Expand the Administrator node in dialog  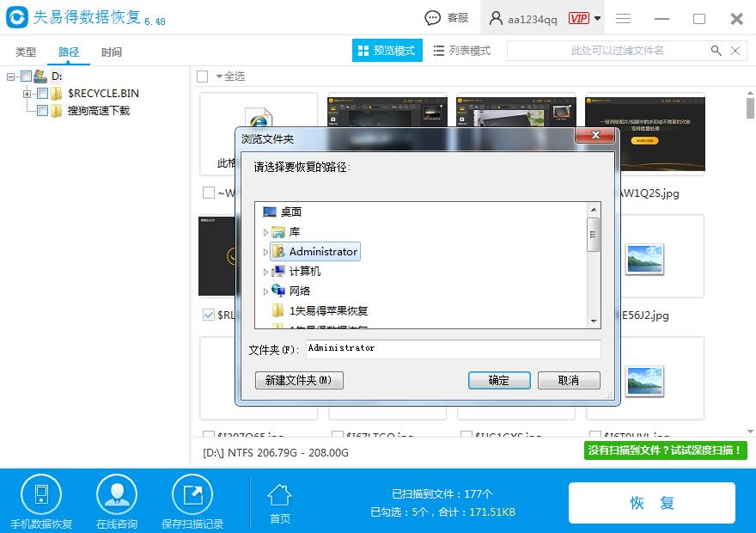[265, 252]
